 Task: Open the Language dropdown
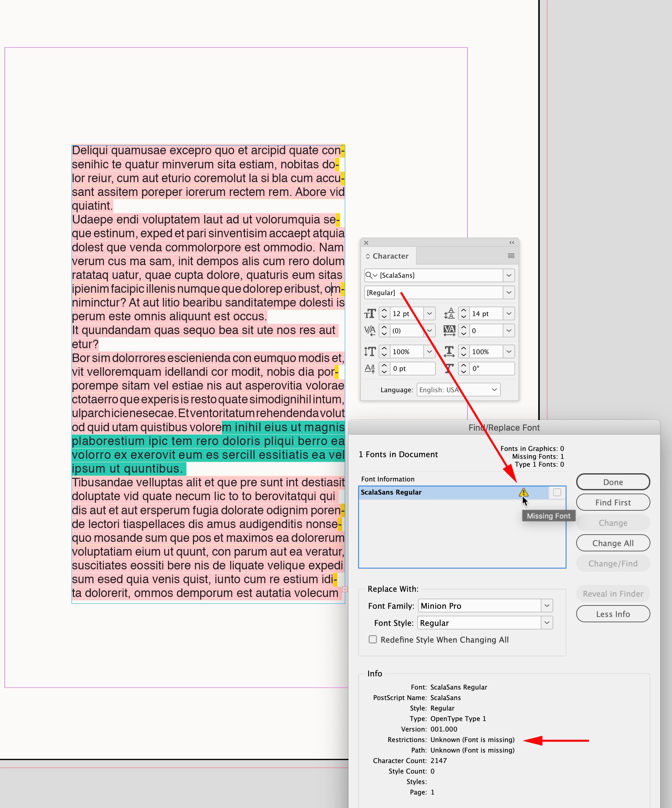coord(494,390)
